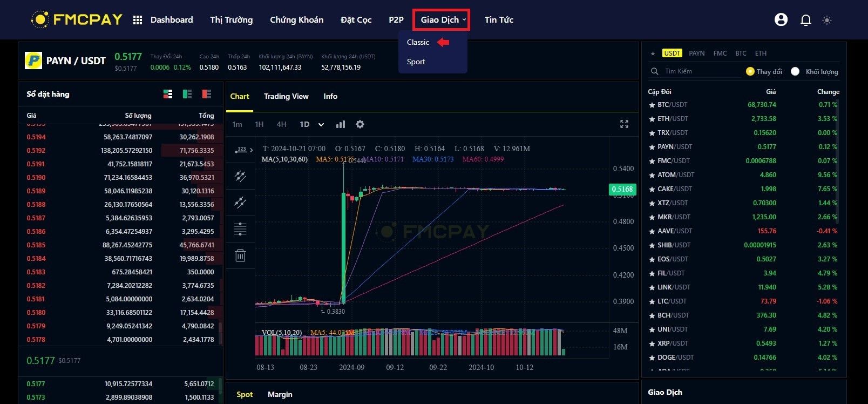This screenshot has height=404, width=868.
Task: Favorite the TRX/USDT pair star
Action: 652,133
